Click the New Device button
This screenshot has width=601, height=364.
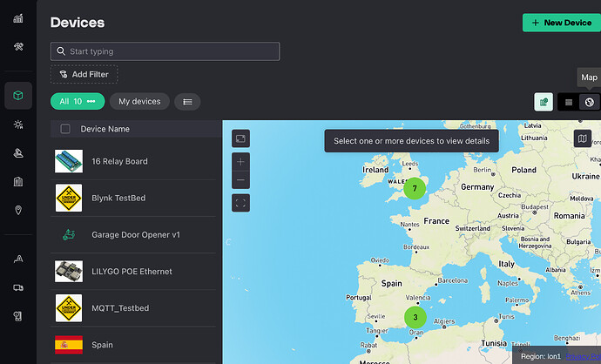pyautogui.click(x=562, y=23)
